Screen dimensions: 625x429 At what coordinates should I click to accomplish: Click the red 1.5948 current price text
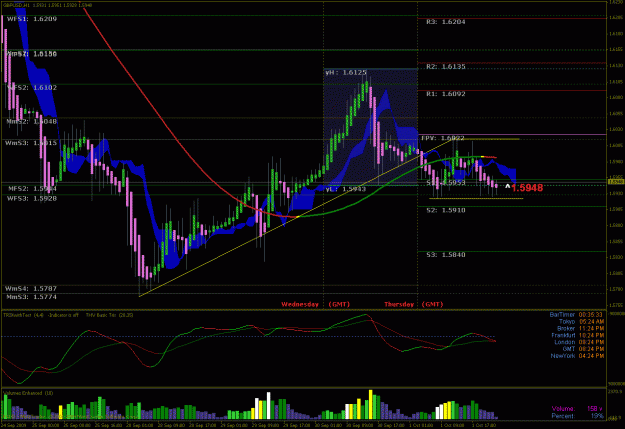(527, 188)
